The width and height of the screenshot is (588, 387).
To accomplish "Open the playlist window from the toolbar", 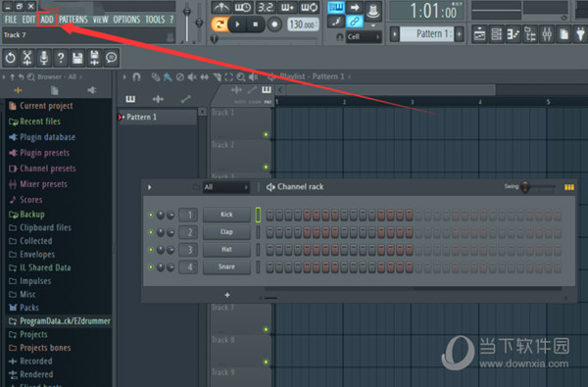I will click(x=479, y=34).
